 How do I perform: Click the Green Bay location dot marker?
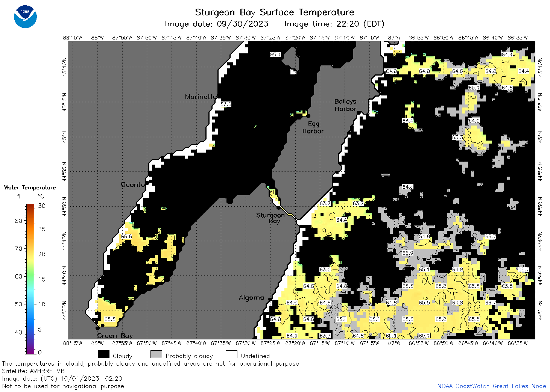[x=97, y=328]
